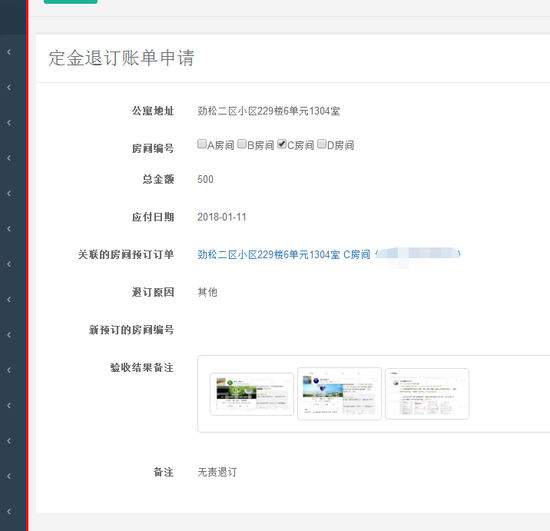Open second thumbnail with blue sky image
The image size is (550, 531).
click(x=339, y=394)
